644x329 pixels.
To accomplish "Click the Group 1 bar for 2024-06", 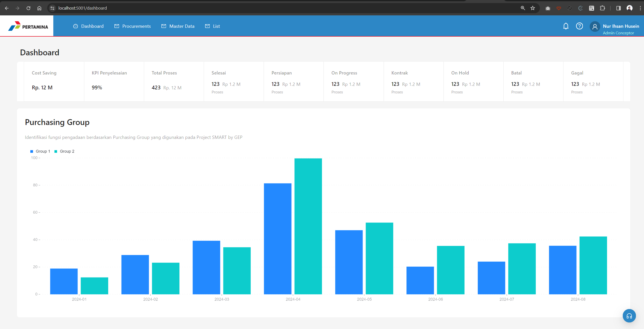I will click(420, 280).
